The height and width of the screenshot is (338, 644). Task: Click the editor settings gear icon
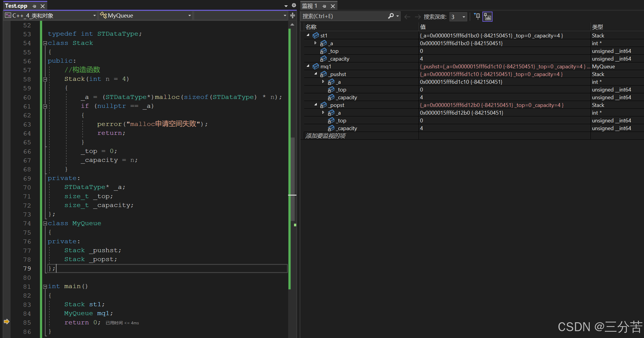tap(294, 5)
